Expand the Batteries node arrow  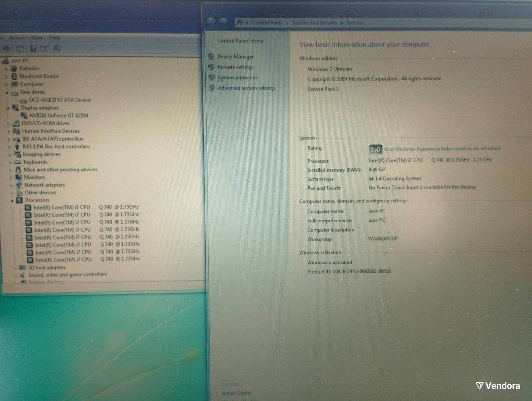click(x=7, y=69)
